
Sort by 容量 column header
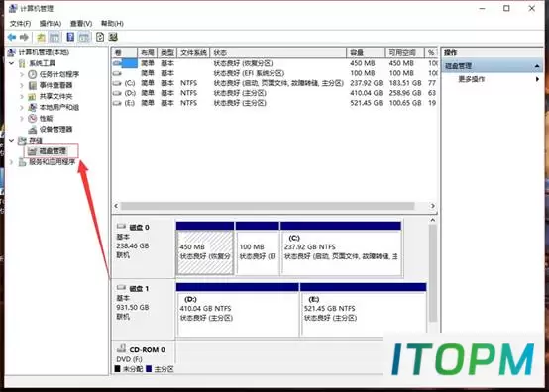click(x=366, y=52)
